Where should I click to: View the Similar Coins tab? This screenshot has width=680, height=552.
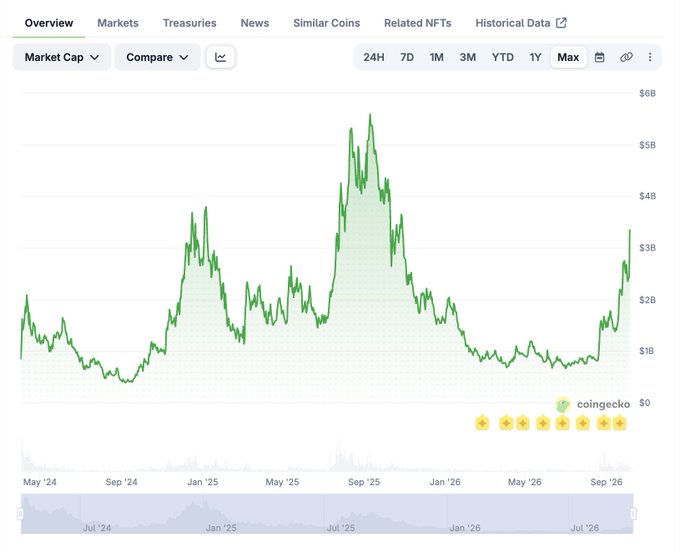(327, 23)
